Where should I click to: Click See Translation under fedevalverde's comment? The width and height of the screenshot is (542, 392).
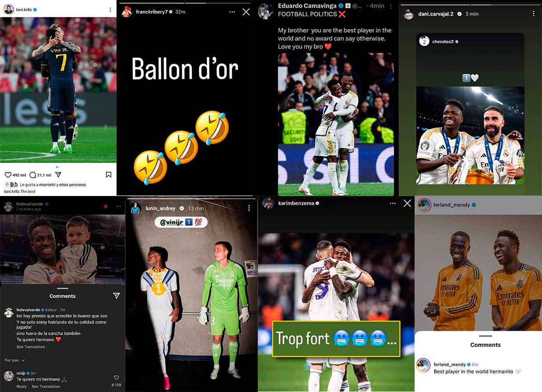pyautogui.click(x=31, y=347)
